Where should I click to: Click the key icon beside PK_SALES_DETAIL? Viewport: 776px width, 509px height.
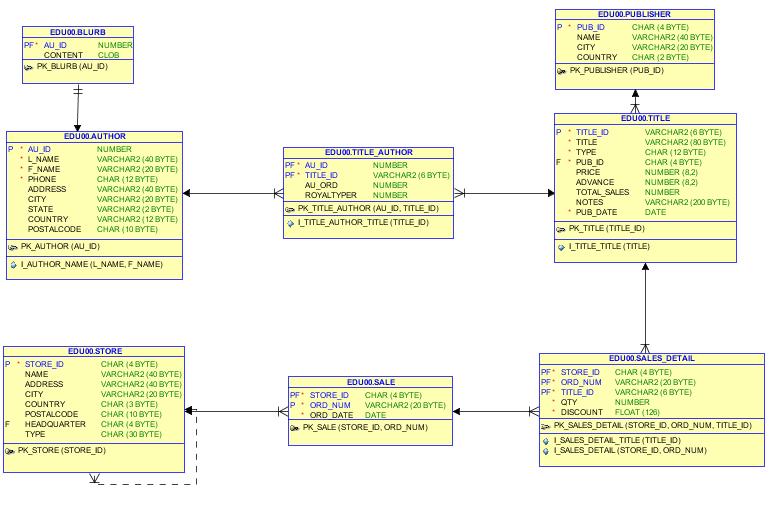[546, 426]
